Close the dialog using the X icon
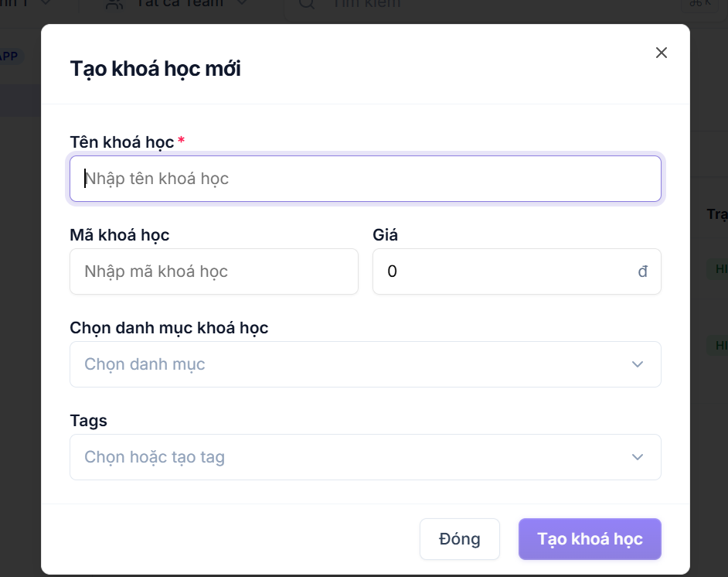Viewport: 728px width, 577px height. coord(661,53)
